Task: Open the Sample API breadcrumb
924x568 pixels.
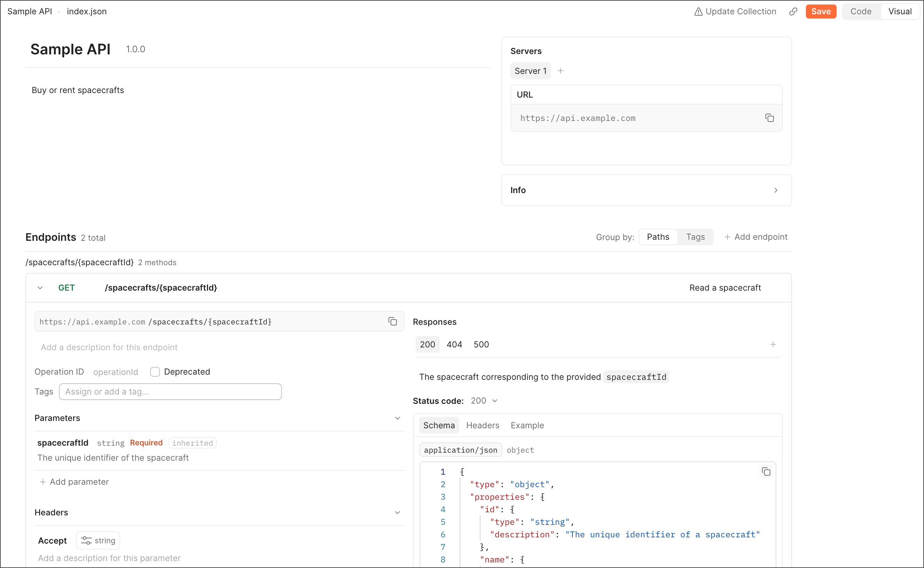Action: pyautogui.click(x=30, y=11)
